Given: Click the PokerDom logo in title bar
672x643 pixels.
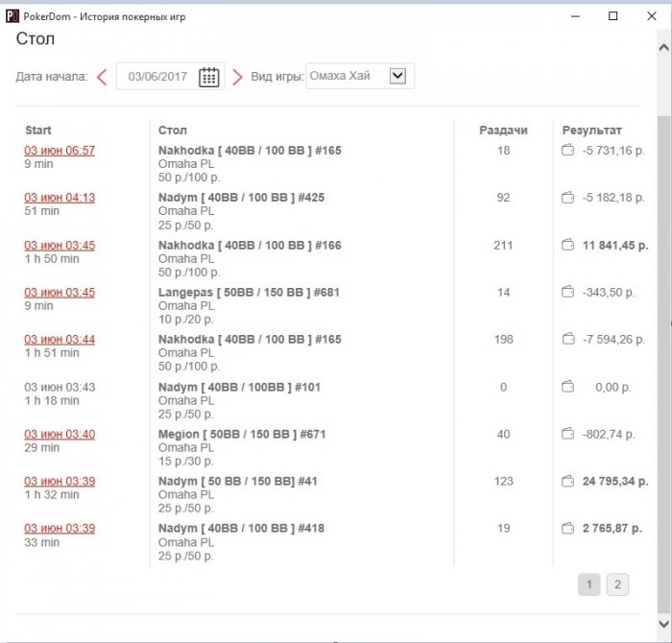Looking at the screenshot, I should [12, 16].
